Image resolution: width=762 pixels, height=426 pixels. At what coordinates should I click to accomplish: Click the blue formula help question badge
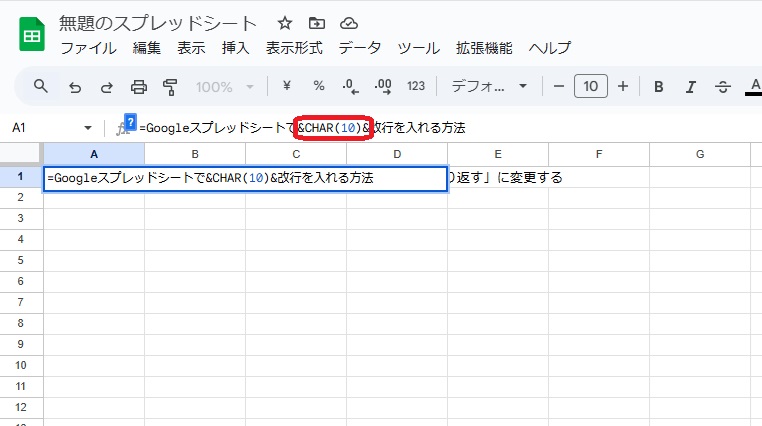click(130, 122)
